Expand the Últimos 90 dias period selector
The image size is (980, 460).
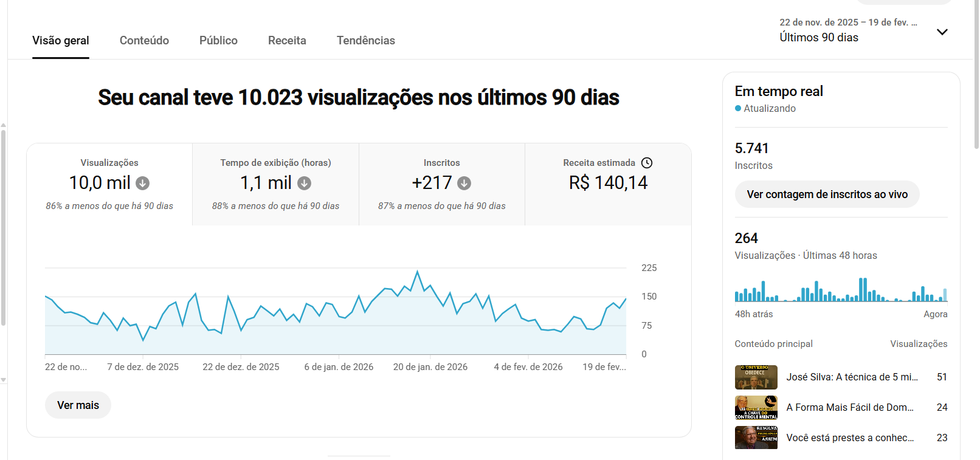(x=863, y=30)
